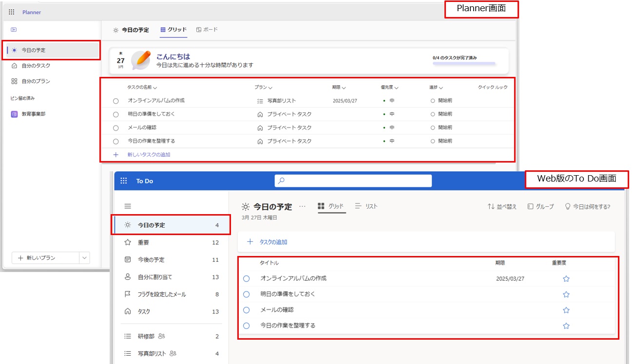Click the pencil greeting icon in Planner
633x364 pixels.
(x=141, y=60)
